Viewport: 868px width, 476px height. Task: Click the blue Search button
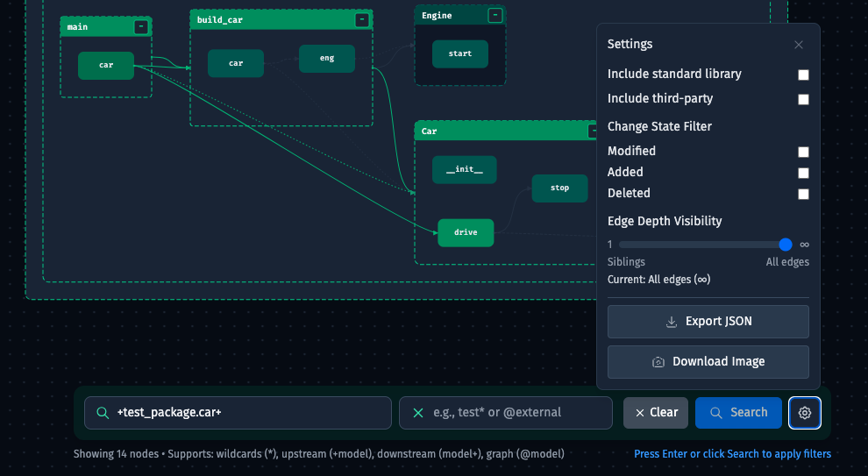click(x=738, y=413)
